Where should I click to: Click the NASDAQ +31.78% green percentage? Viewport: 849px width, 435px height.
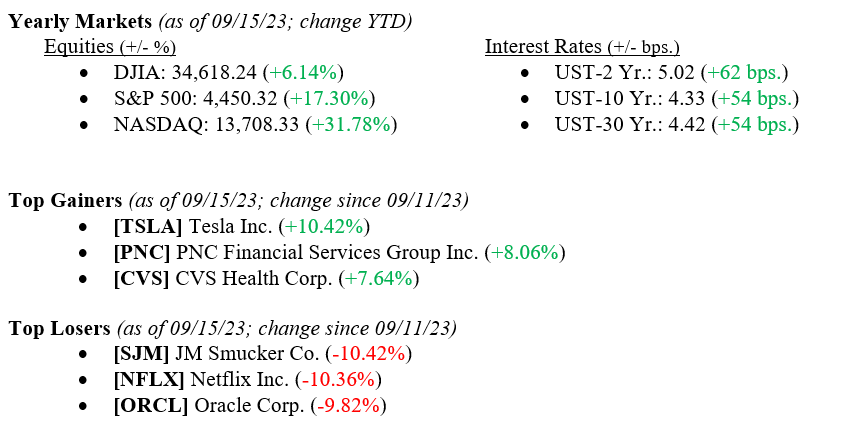(353, 124)
